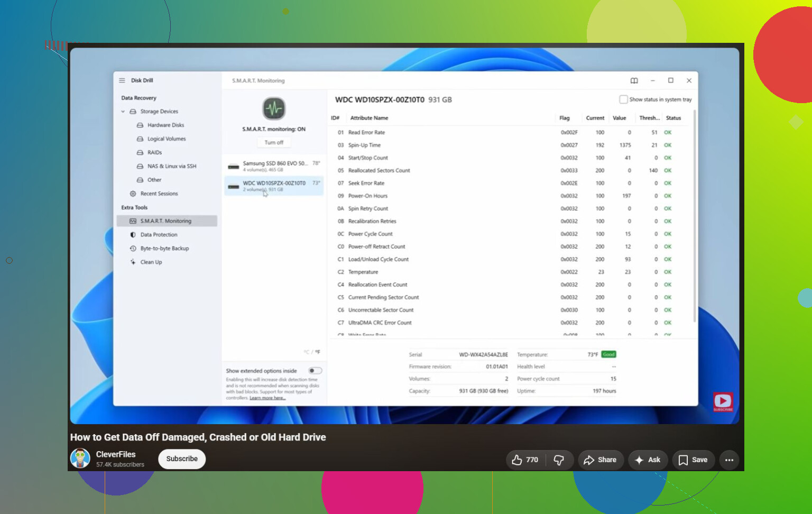812x514 pixels.
Task: Save the video to playlist
Action: pyautogui.click(x=693, y=460)
